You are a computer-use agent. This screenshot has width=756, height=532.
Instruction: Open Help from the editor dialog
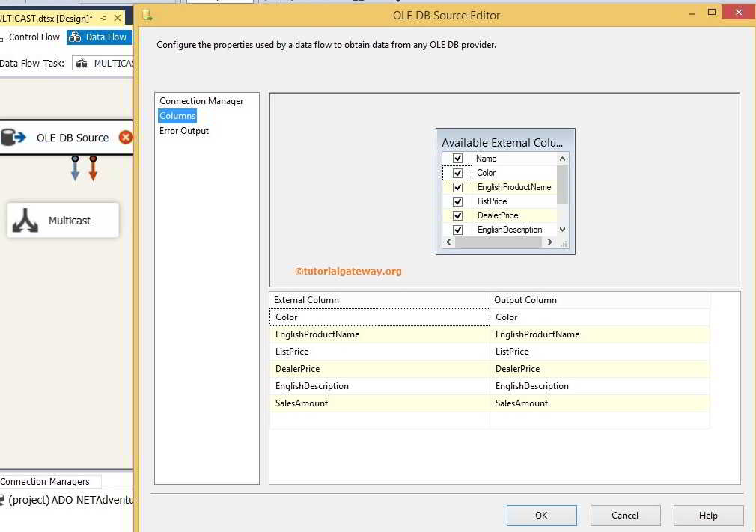[x=707, y=515]
